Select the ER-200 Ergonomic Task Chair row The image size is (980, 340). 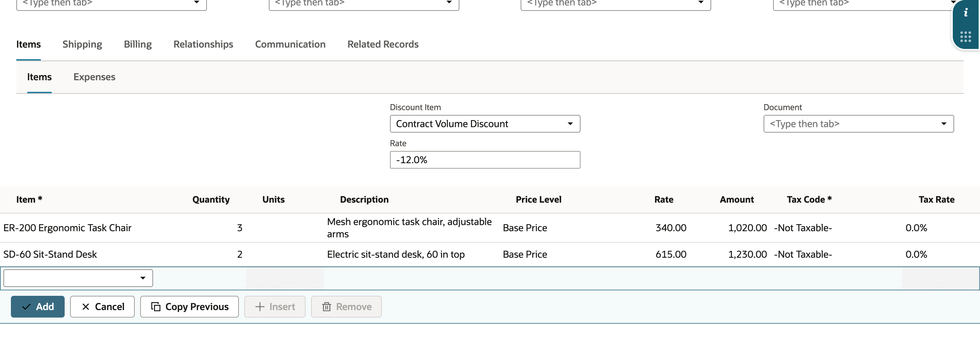pyautogui.click(x=490, y=228)
